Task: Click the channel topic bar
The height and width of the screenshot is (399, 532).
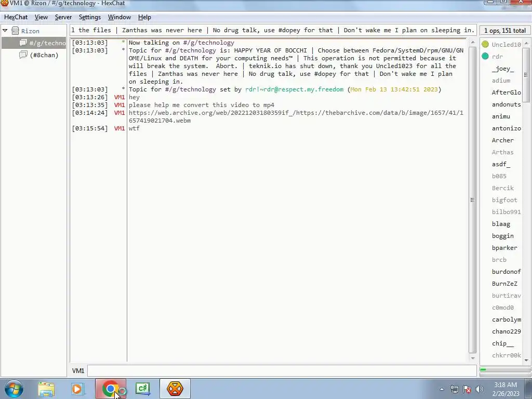Action: pyautogui.click(x=273, y=30)
